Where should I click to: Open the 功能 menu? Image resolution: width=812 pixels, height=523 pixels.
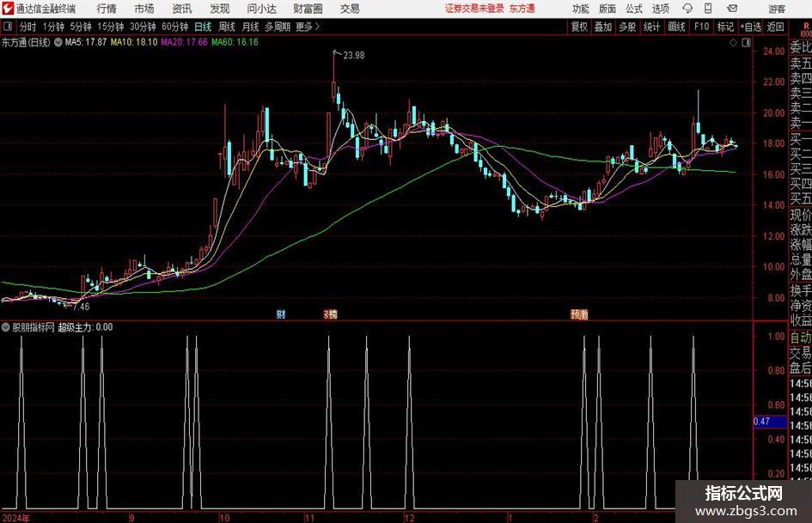(x=581, y=9)
